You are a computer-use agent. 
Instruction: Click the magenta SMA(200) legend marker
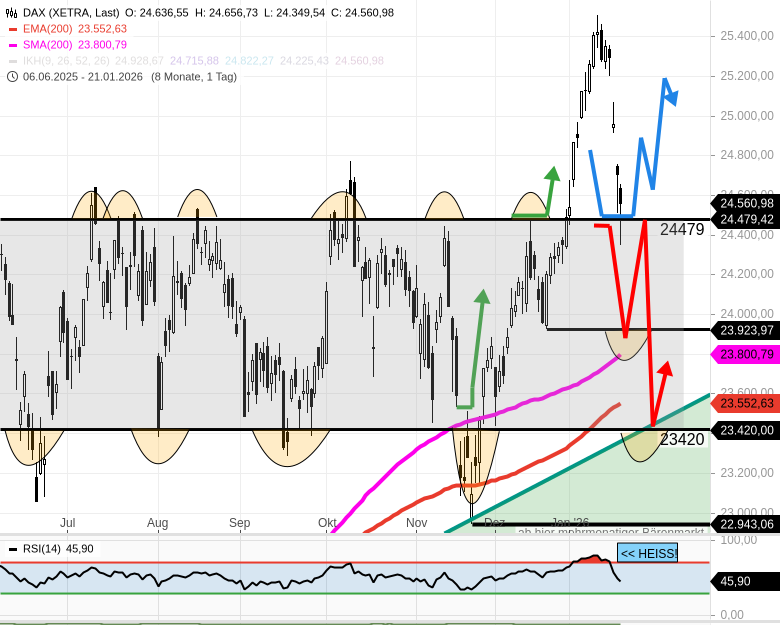click(13, 45)
